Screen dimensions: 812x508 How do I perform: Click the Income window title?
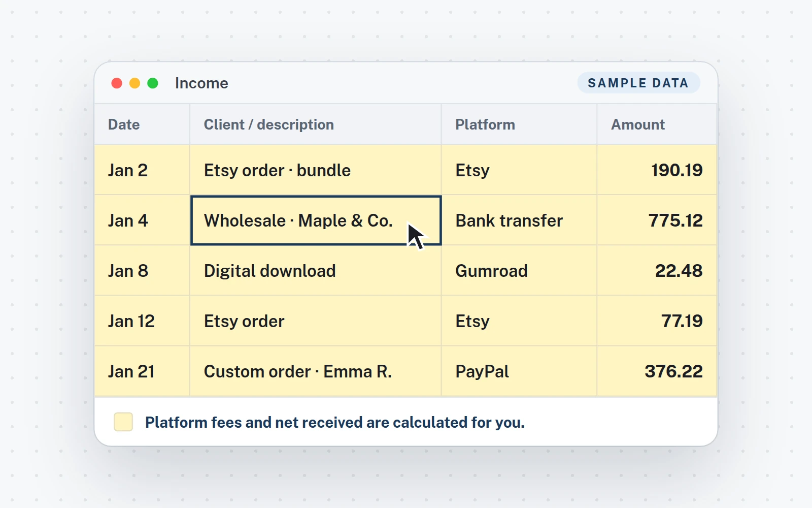pyautogui.click(x=201, y=83)
